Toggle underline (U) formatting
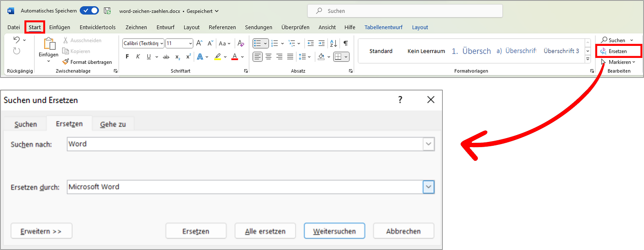 tap(149, 57)
